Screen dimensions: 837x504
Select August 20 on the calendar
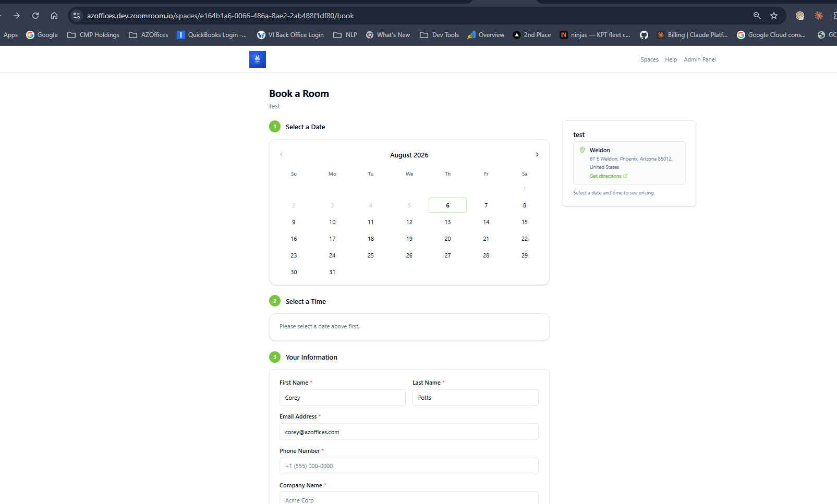(x=447, y=239)
